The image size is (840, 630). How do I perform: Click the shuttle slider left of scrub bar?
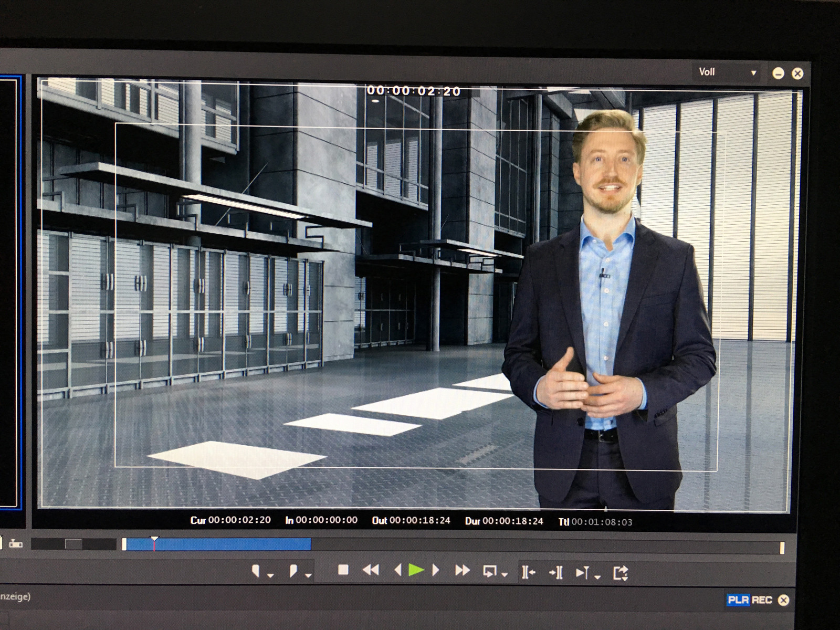click(x=73, y=544)
